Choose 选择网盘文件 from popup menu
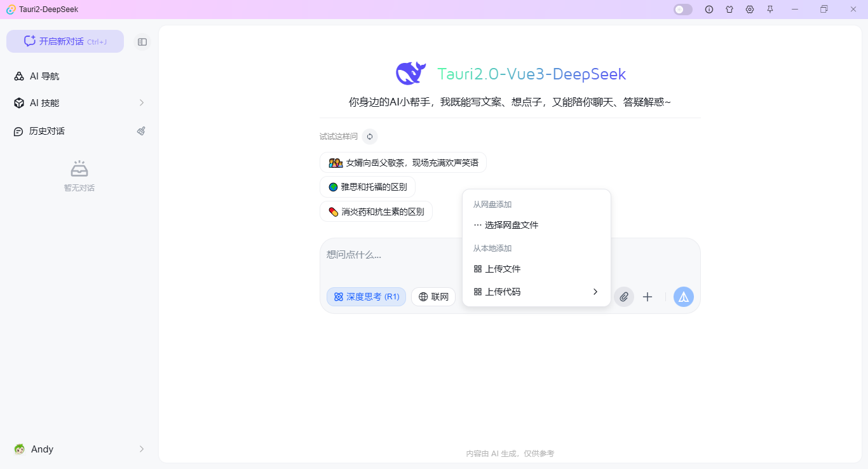 point(536,225)
